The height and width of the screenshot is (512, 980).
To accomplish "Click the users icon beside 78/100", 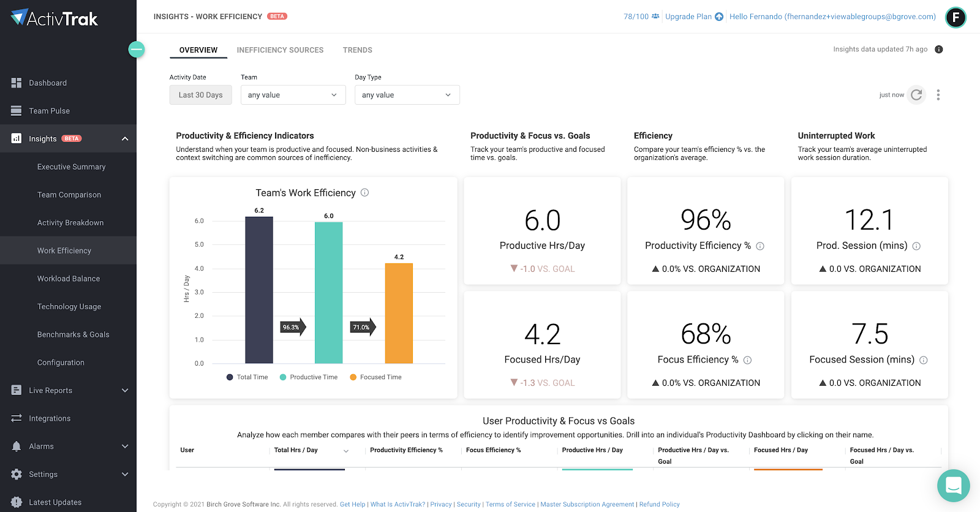I will point(655,17).
